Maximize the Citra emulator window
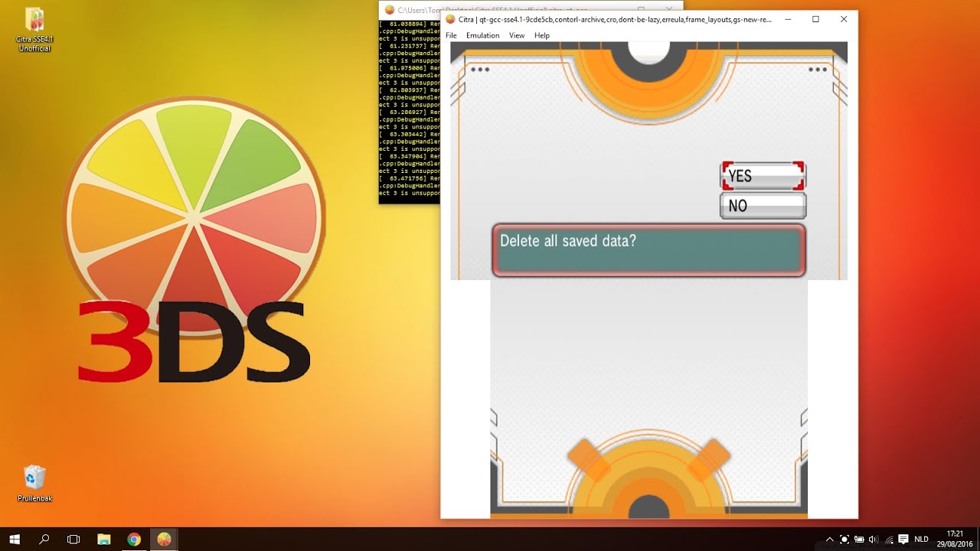The height and width of the screenshot is (551, 980). 815,19
